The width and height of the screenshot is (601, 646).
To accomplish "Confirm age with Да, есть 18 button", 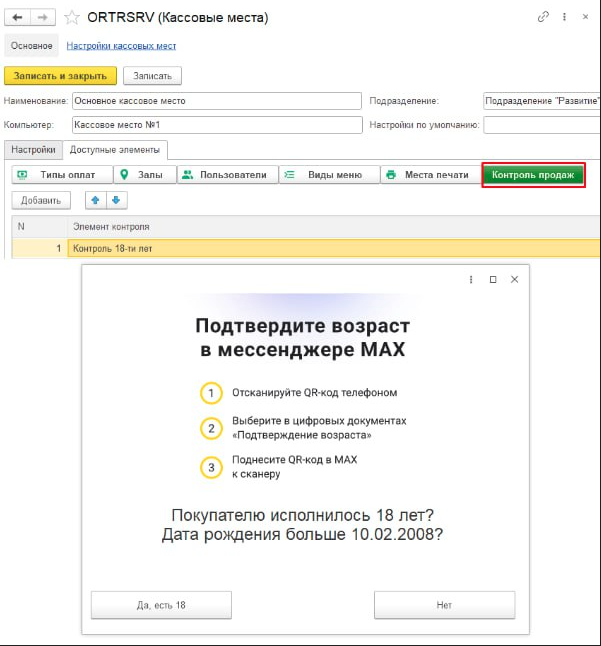I will click(161, 605).
